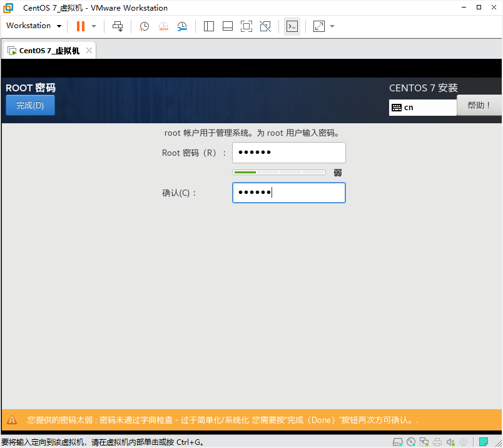Click the sound card status icon
503x448 pixels.
coord(450,442)
